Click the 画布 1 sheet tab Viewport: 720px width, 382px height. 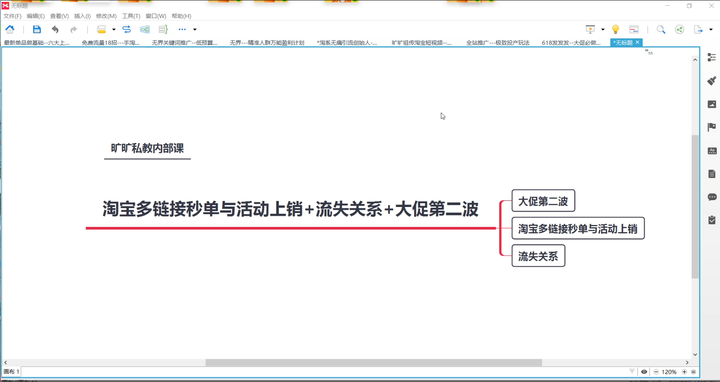tap(11, 371)
